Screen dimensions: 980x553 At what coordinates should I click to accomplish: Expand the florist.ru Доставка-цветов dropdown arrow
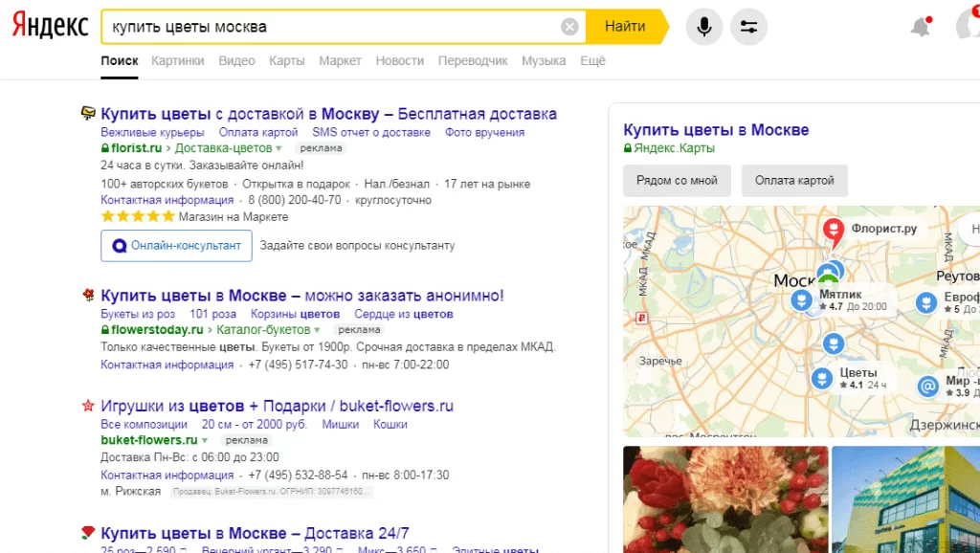278,148
